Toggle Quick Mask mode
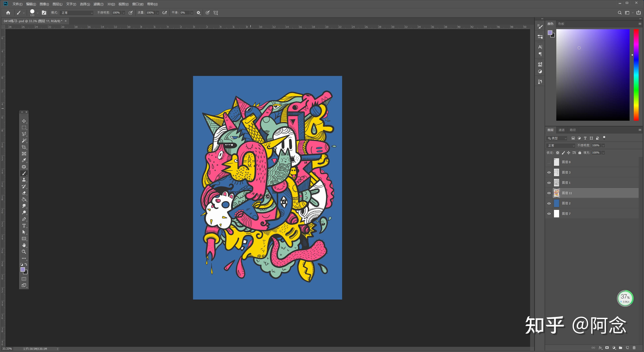The height and width of the screenshot is (352, 644). [24, 279]
